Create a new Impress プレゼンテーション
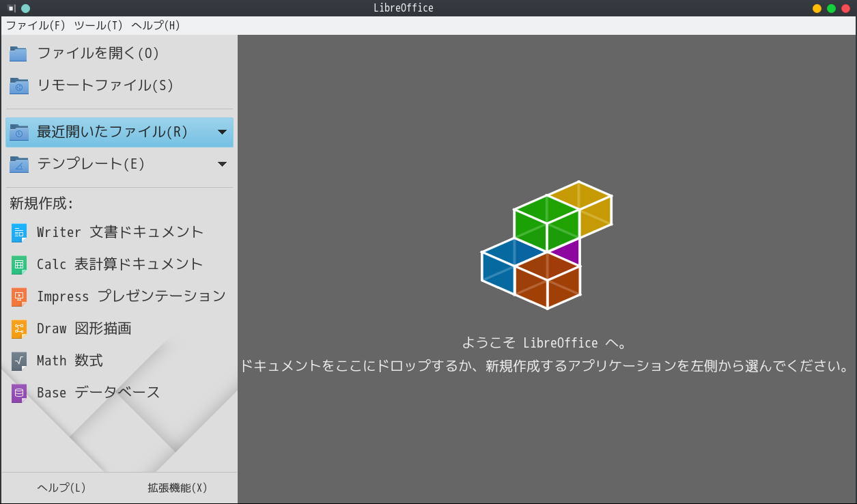857x504 pixels. click(x=119, y=296)
